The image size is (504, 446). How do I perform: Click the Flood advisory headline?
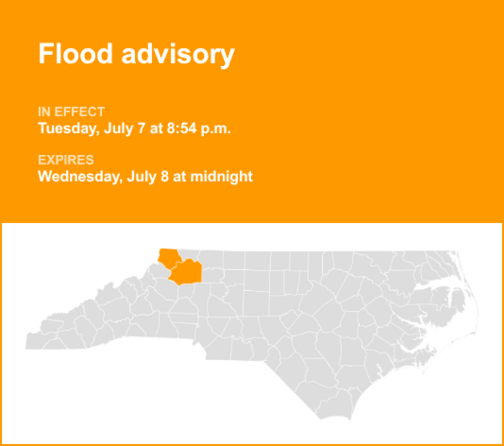(136, 55)
